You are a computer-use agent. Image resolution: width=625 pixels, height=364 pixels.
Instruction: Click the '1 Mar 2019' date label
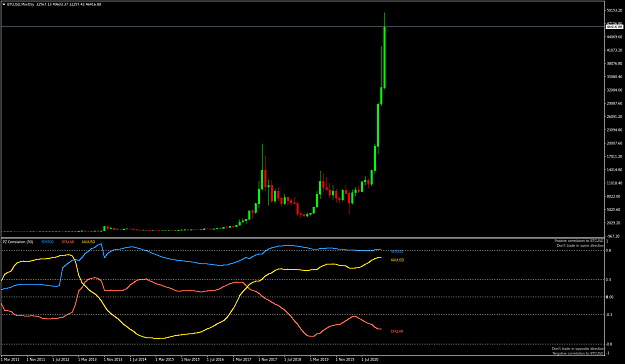tap(319, 359)
